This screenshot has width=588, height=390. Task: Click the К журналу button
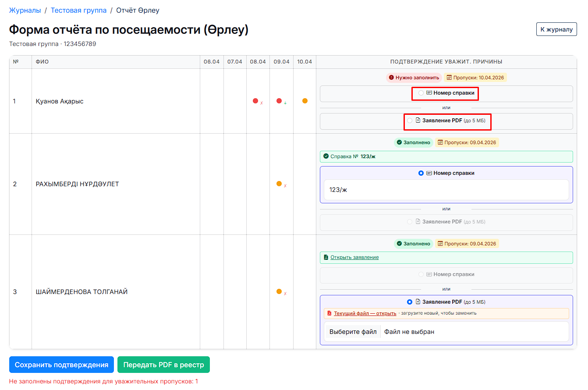coord(556,29)
